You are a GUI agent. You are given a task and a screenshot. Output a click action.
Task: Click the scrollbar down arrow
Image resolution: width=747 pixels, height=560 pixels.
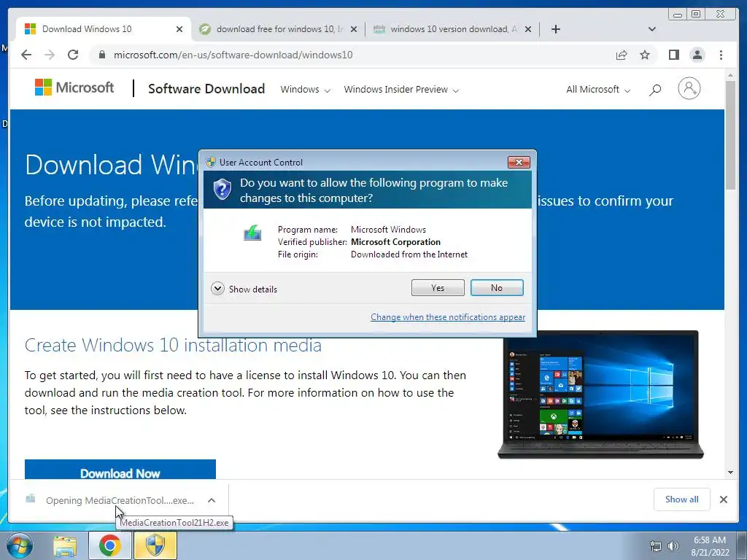click(730, 472)
